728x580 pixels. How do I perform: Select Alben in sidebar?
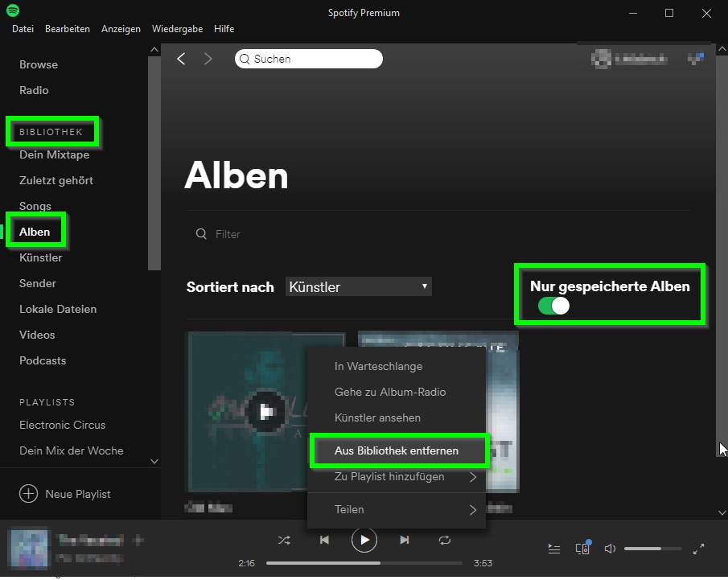[x=35, y=232]
